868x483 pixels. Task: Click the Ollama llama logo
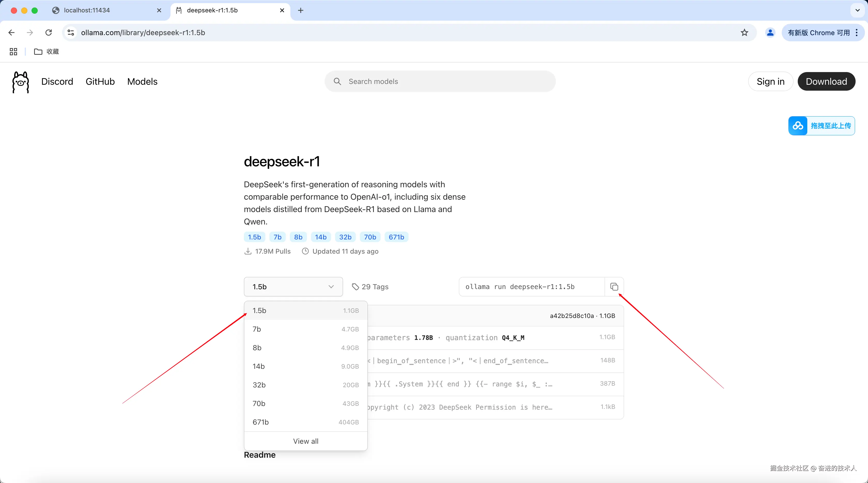21,82
